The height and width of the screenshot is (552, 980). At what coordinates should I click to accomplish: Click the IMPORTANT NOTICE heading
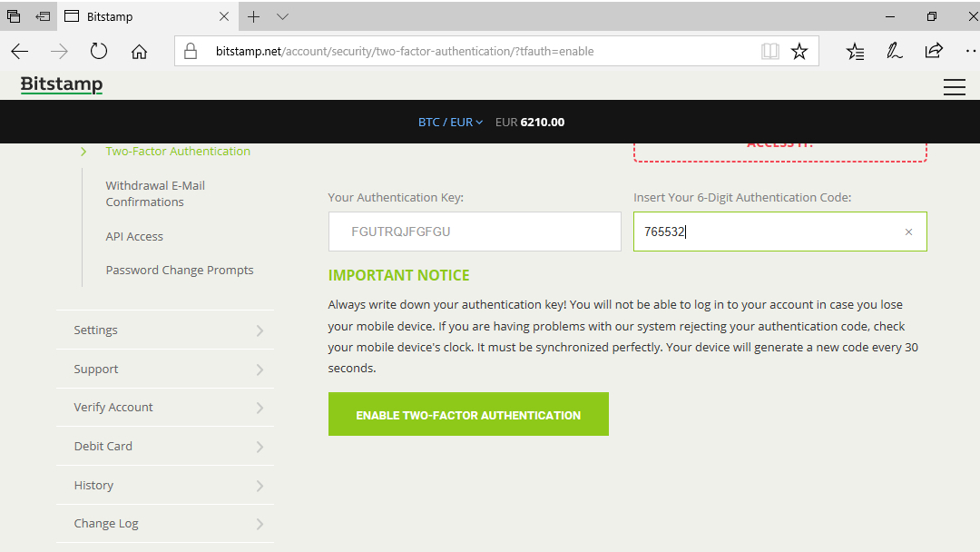pyautogui.click(x=398, y=275)
